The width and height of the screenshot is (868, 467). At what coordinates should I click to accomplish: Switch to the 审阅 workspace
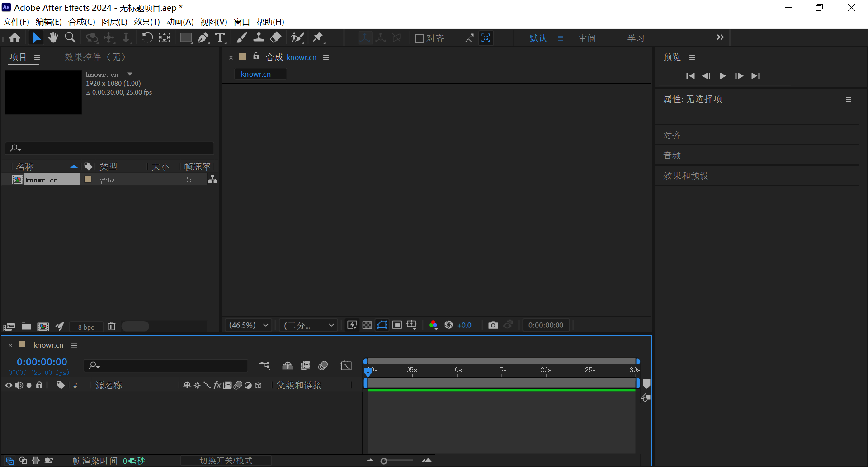click(x=587, y=38)
